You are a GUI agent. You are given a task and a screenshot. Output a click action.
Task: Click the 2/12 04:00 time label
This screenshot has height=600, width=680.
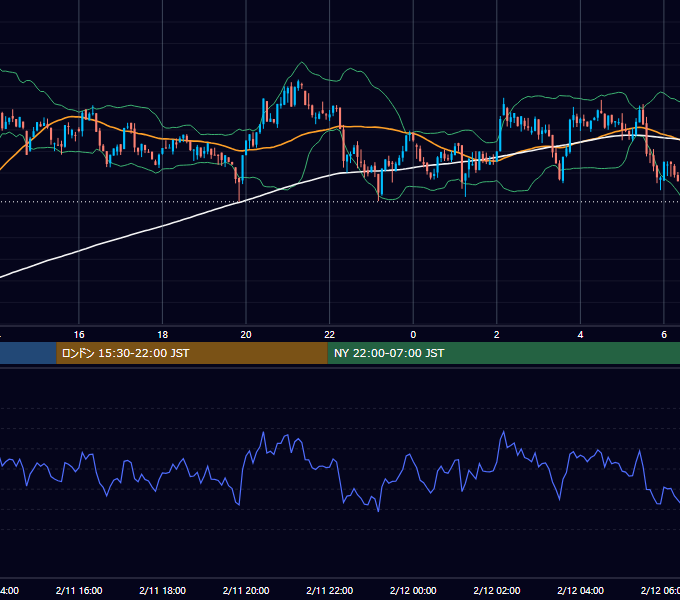click(580, 590)
